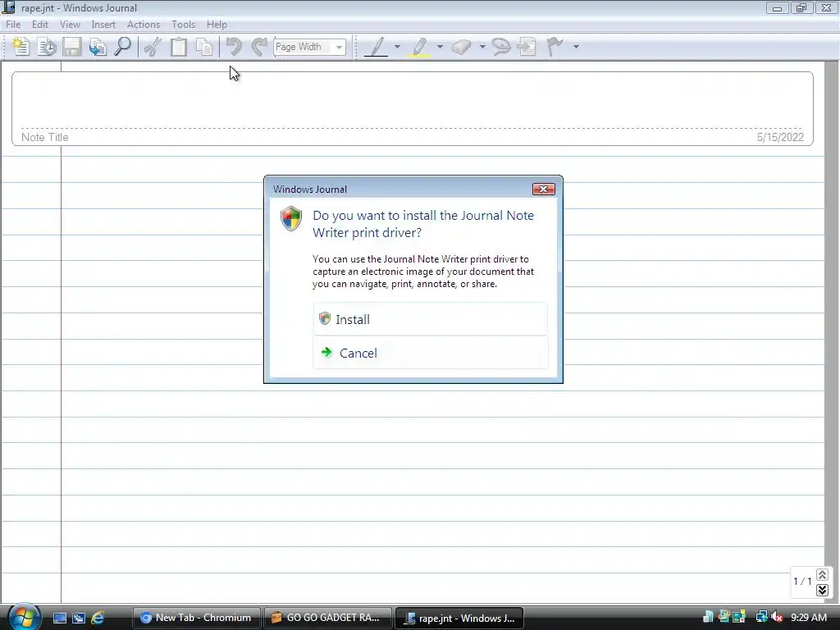Image resolution: width=840 pixels, height=630 pixels.
Task: Open the View menu
Action: (70, 25)
